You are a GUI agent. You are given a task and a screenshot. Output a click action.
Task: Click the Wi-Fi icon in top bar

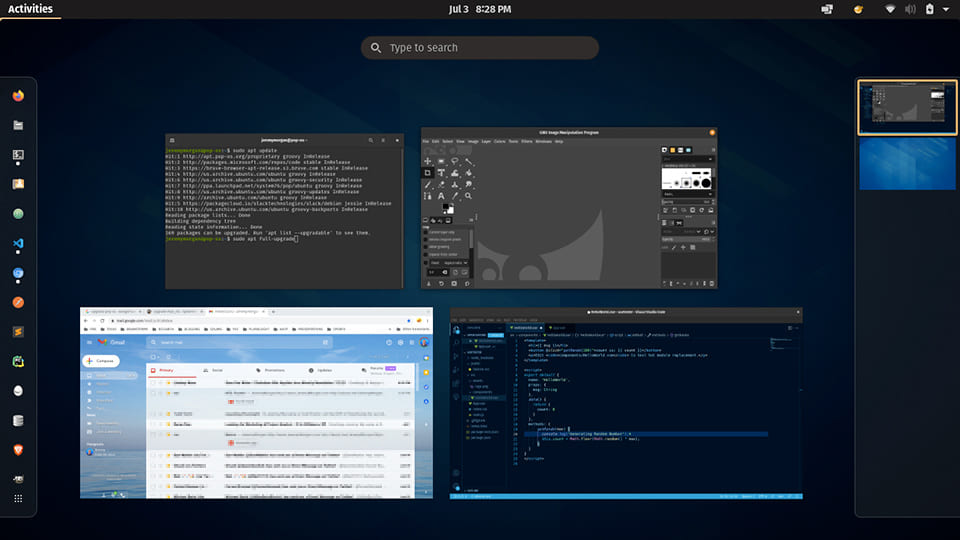890,9
